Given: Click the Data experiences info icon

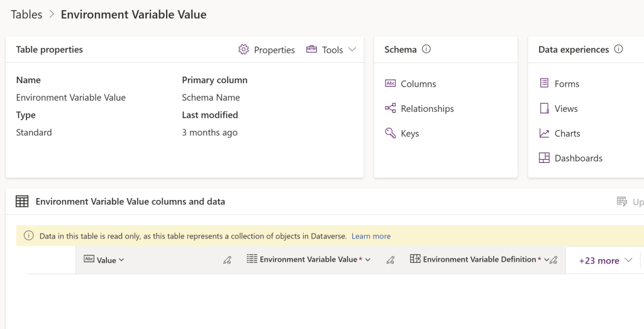Looking at the screenshot, I should [x=618, y=49].
